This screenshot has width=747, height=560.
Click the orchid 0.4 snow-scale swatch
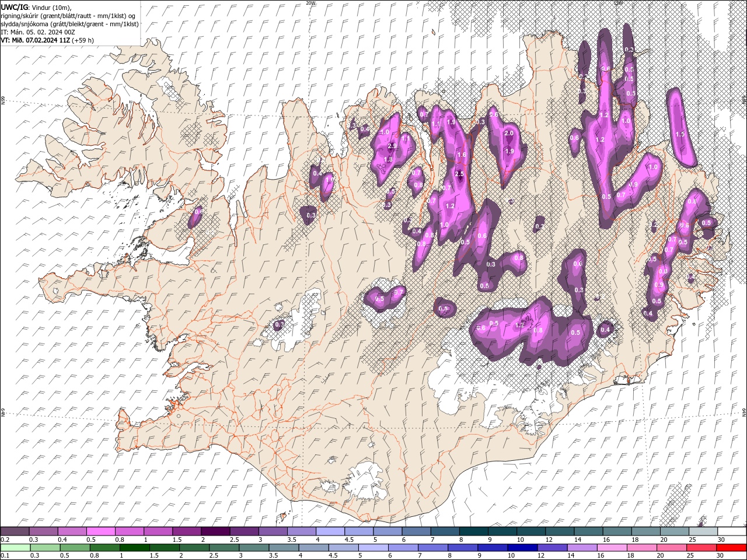tap(72, 531)
